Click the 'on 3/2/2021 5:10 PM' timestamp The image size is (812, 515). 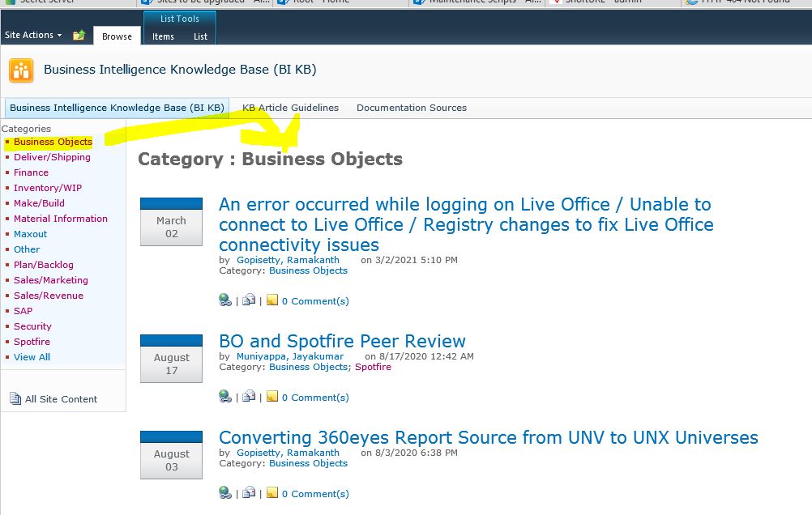click(x=409, y=260)
